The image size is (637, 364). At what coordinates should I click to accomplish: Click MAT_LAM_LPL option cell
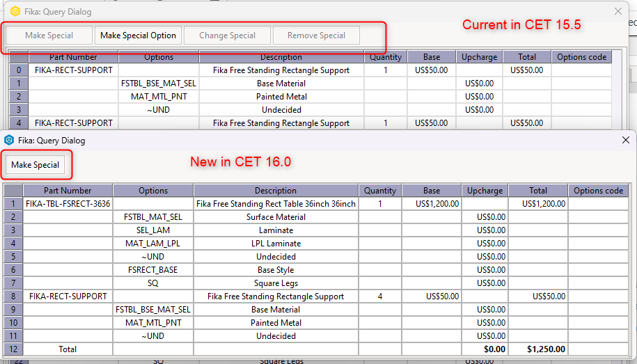pyautogui.click(x=153, y=244)
